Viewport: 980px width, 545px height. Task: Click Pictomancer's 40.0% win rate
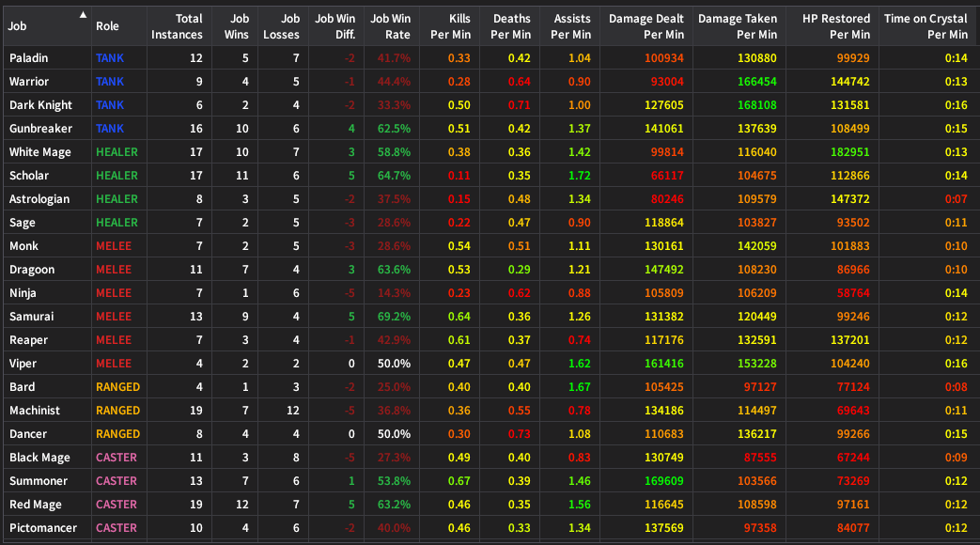(394, 528)
